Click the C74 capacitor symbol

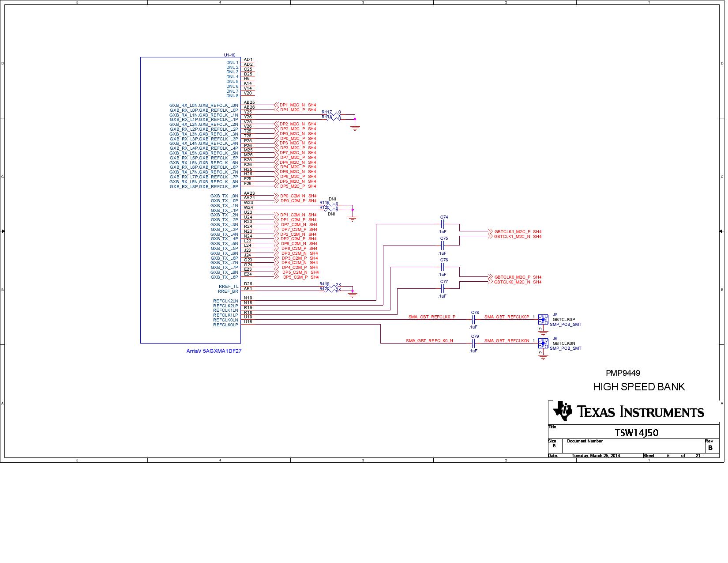443,224
